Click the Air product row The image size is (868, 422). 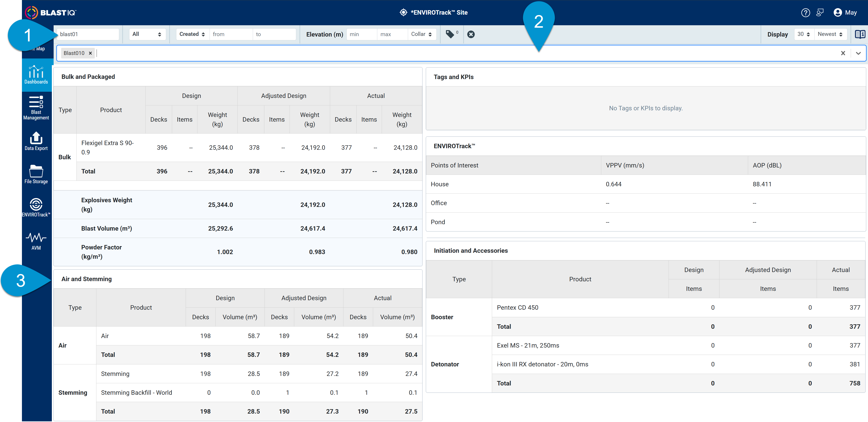pos(259,336)
